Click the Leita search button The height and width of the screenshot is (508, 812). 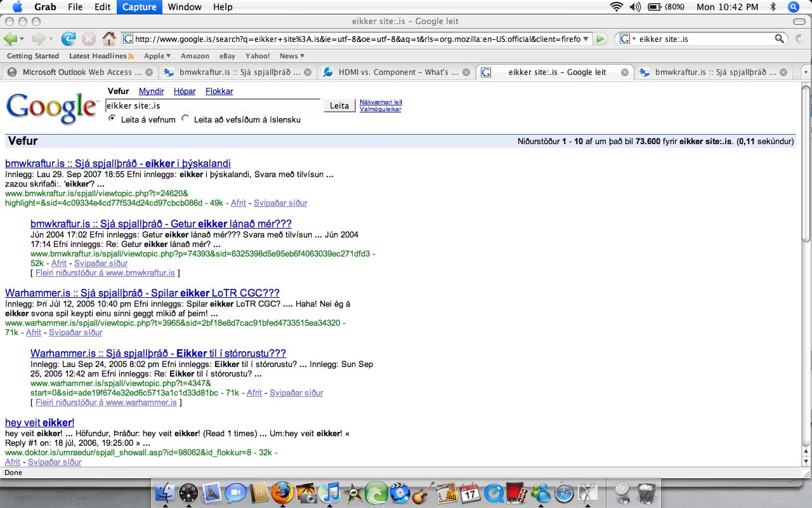pyautogui.click(x=339, y=105)
